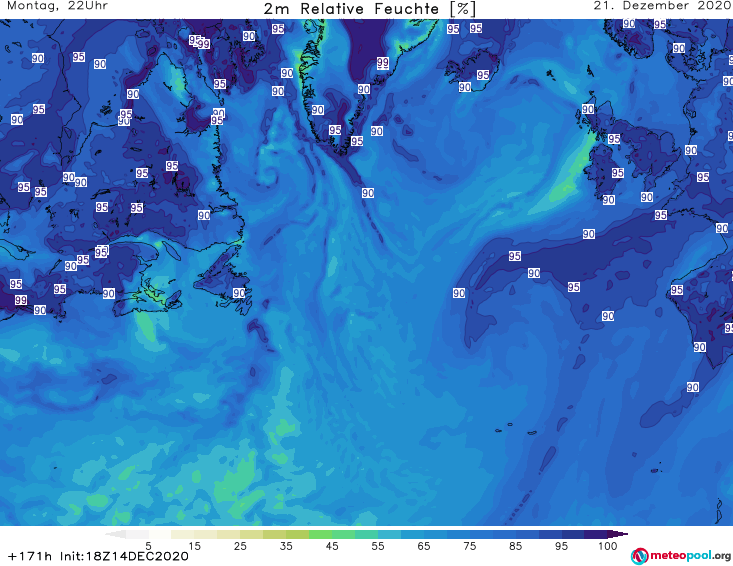Click the legend value '85'
This screenshot has height=566, width=733.
point(516,546)
